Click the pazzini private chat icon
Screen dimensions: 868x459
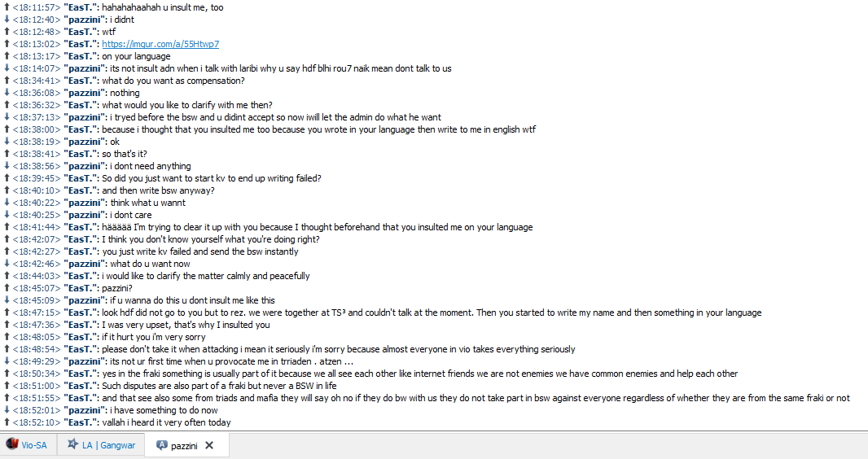(162, 444)
